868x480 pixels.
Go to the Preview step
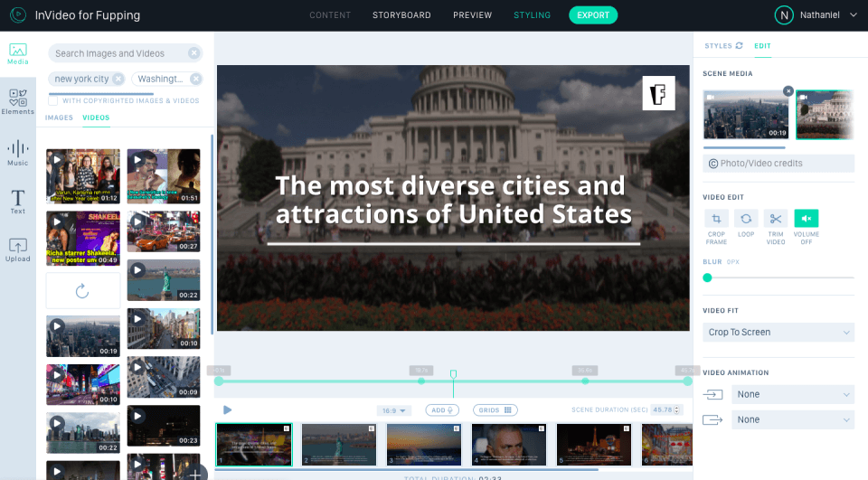(x=472, y=15)
